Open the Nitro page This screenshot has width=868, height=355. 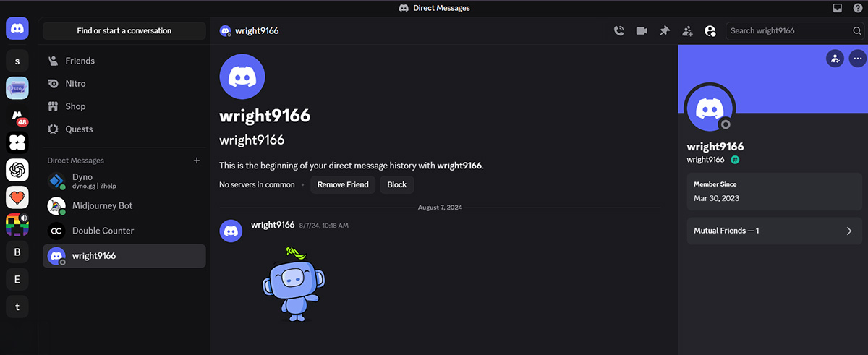(124, 84)
